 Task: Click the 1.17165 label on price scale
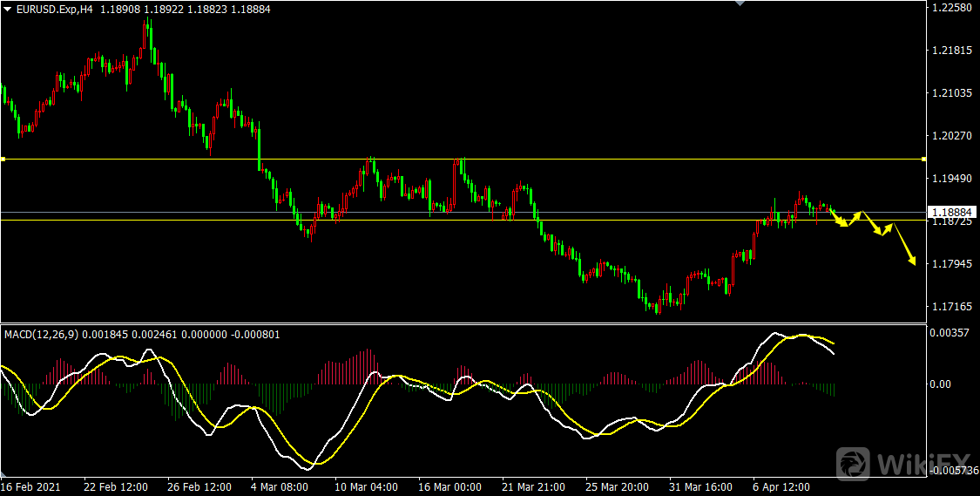(x=952, y=307)
